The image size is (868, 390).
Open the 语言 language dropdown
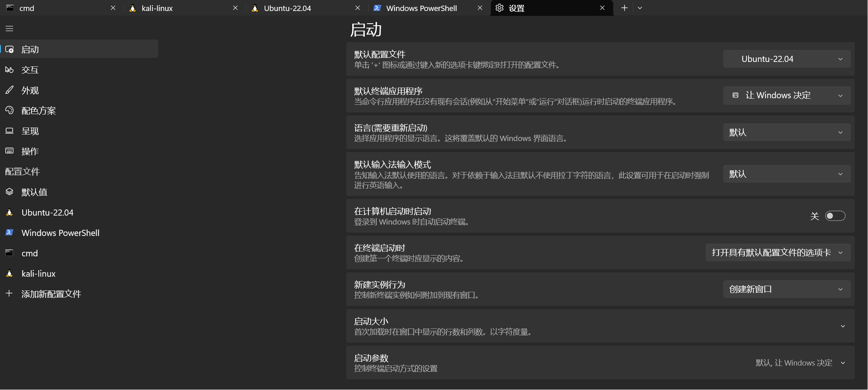tap(787, 132)
